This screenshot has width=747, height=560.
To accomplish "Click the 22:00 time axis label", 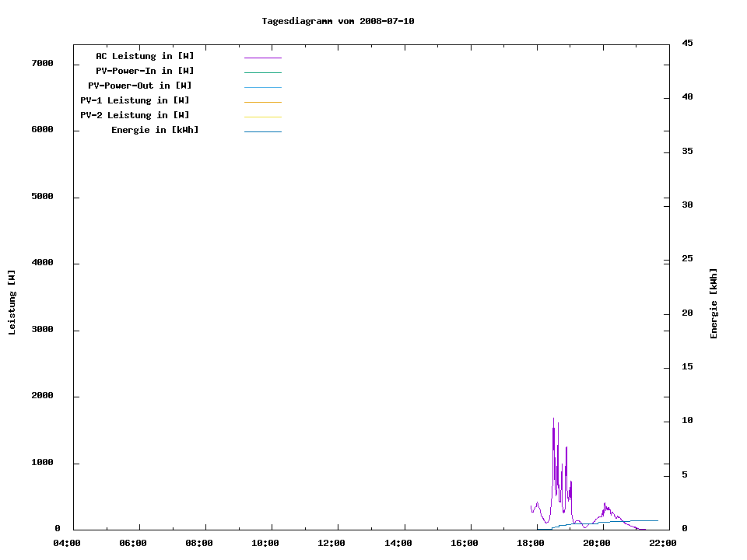I will (664, 543).
